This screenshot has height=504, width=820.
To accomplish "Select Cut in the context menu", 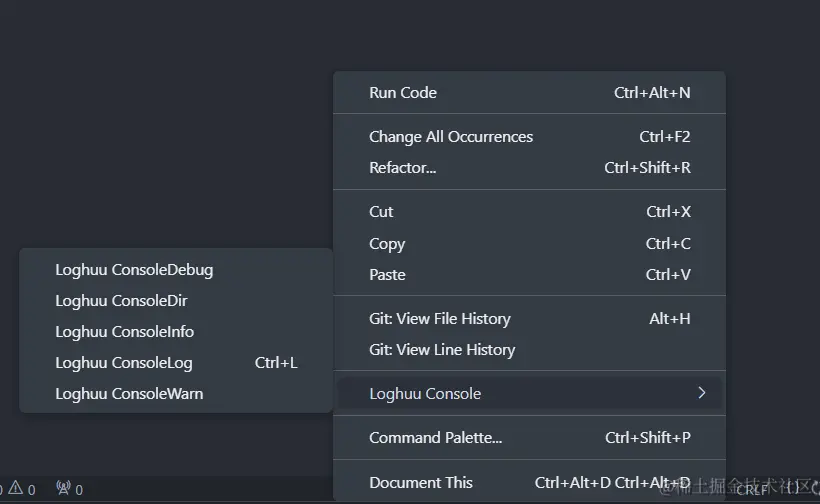I will (529, 212).
